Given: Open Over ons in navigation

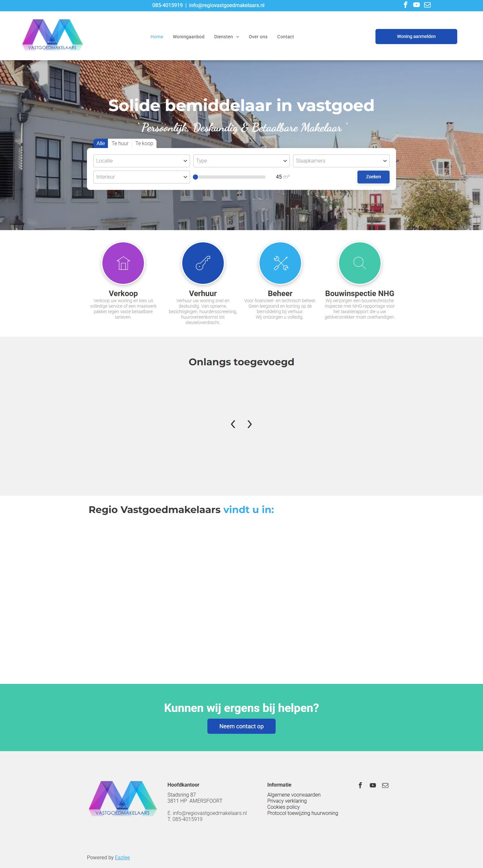Looking at the screenshot, I should point(258,37).
